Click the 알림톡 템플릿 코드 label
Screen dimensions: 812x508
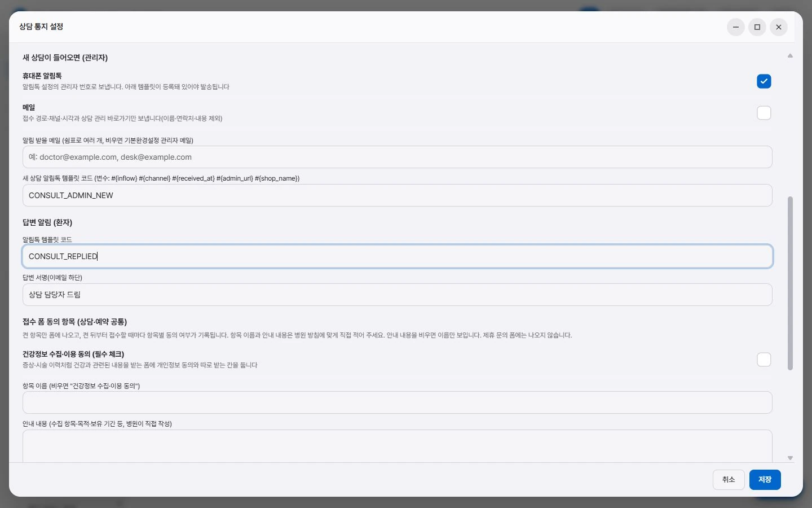[47, 240]
